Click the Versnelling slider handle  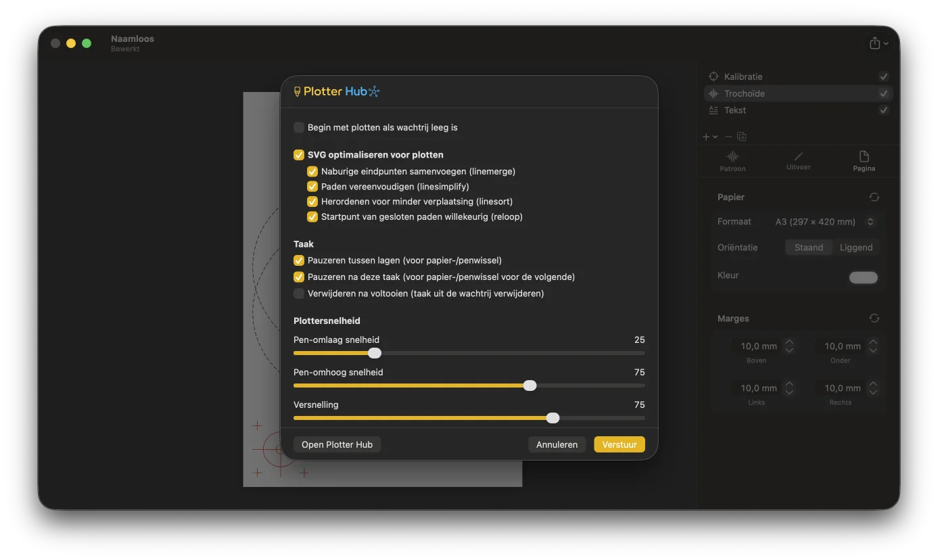553,418
